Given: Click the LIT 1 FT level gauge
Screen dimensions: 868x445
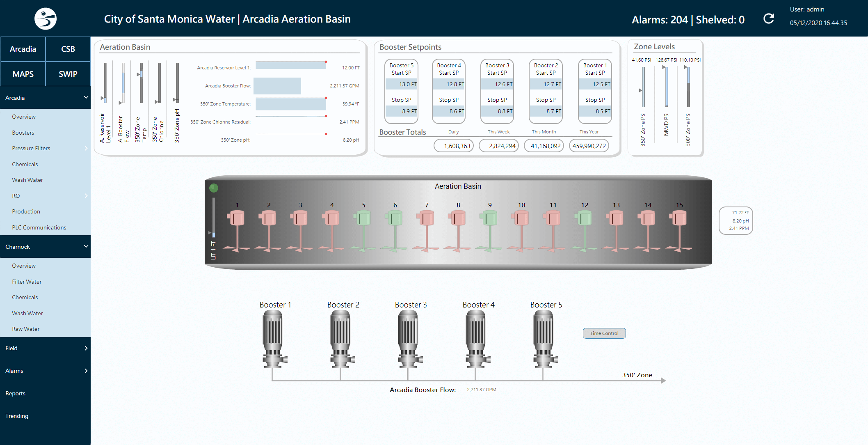Looking at the screenshot, I should click(214, 218).
